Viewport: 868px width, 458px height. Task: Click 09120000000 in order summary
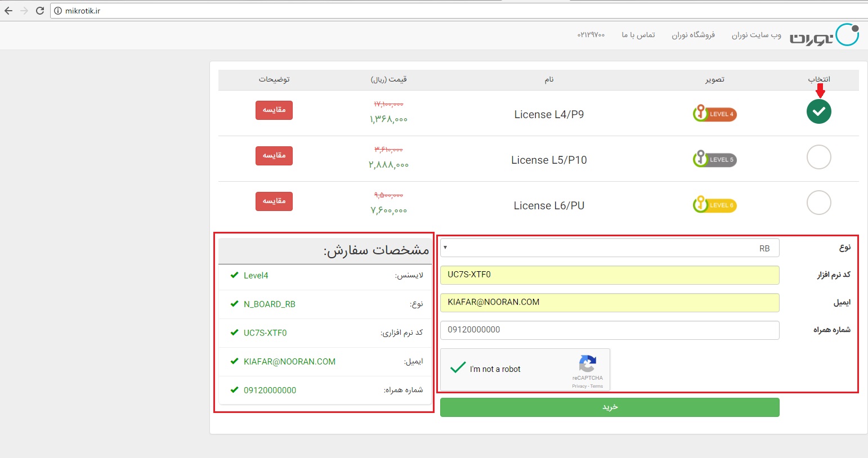point(270,390)
